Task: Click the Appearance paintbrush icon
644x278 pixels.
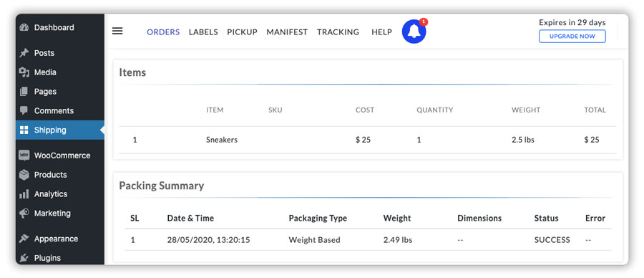Action: (24, 239)
